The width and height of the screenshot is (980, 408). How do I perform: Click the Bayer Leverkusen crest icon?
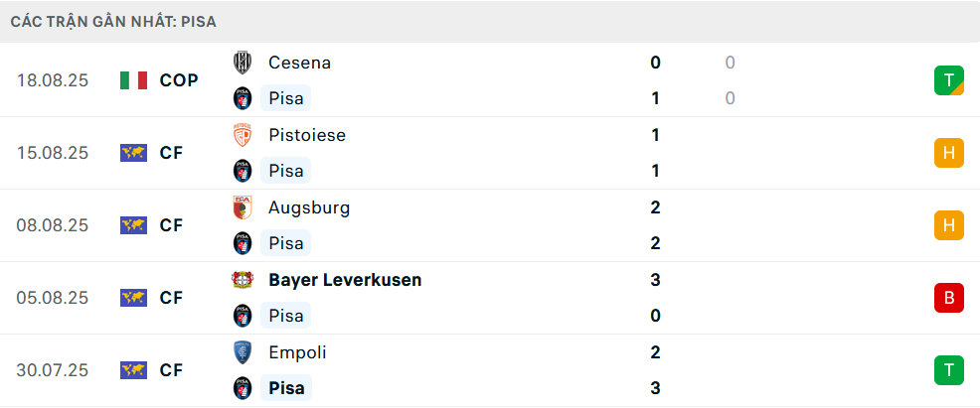(242, 280)
